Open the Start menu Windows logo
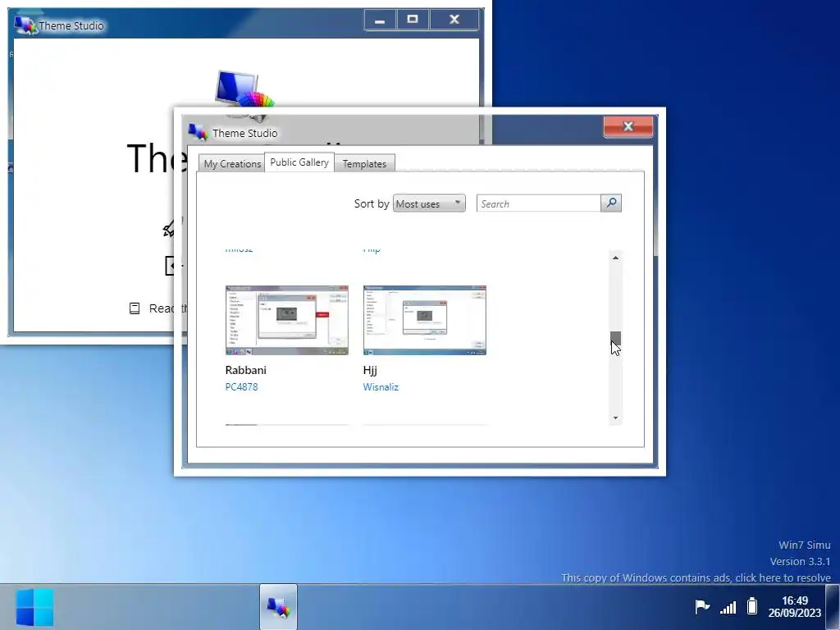Viewport: 840px width, 630px height. click(x=34, y=607)
